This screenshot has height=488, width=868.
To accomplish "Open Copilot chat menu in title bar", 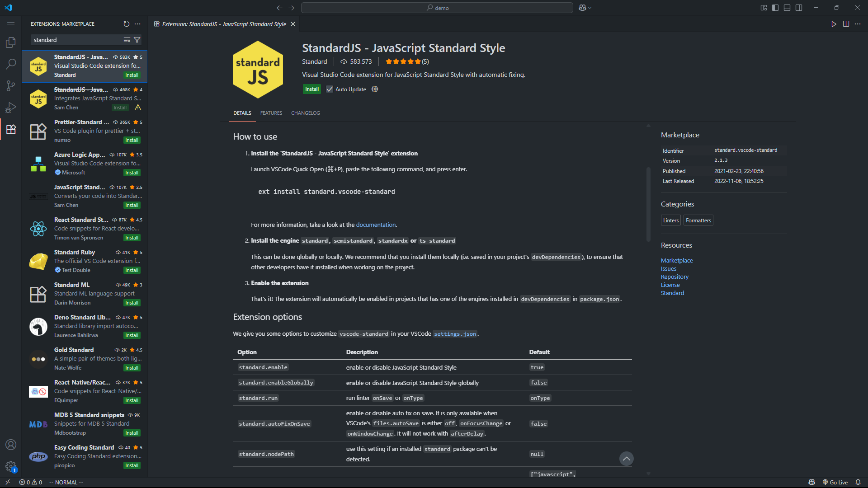I will click(x=585, y=8).
